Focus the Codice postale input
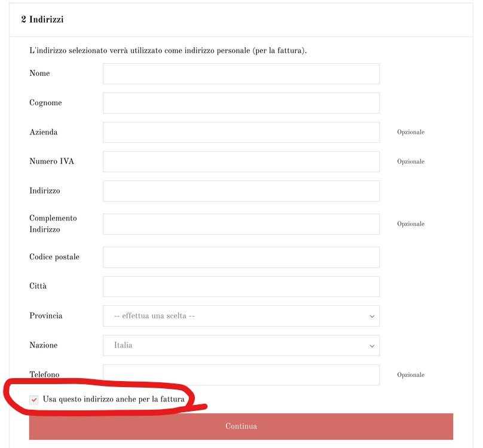The image size is (483, 448). 241,257
